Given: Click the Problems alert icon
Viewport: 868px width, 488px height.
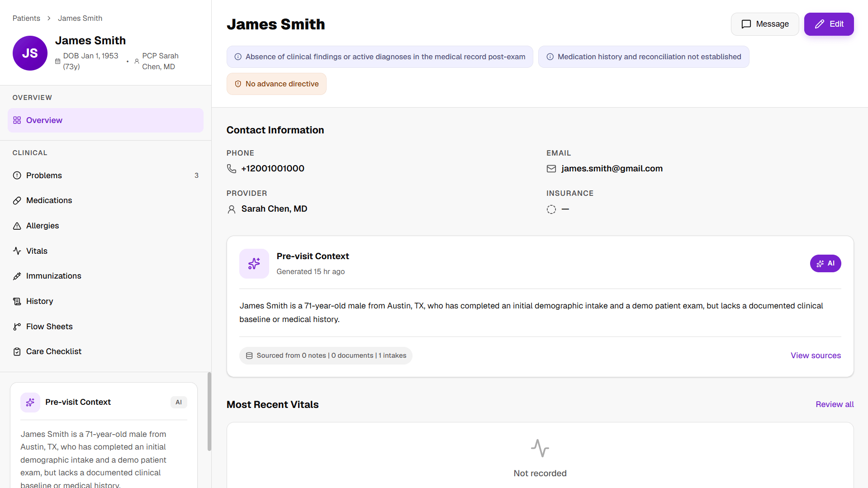Looking at the screenshot, I should point(17,175).
